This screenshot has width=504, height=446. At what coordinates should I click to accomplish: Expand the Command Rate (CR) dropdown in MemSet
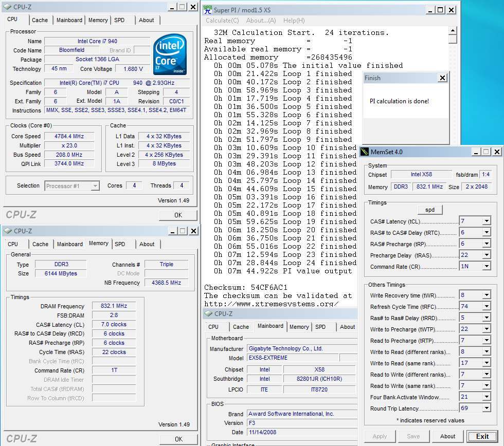[487, 266]
